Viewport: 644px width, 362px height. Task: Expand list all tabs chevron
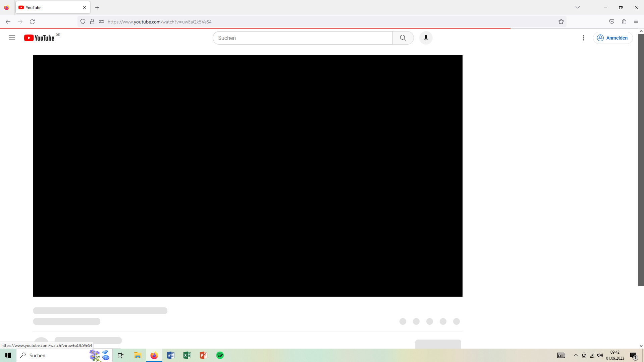578,7
